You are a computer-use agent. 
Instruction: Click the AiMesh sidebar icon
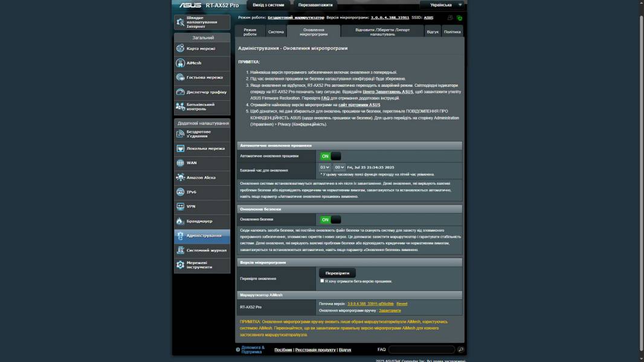point(180,63)
